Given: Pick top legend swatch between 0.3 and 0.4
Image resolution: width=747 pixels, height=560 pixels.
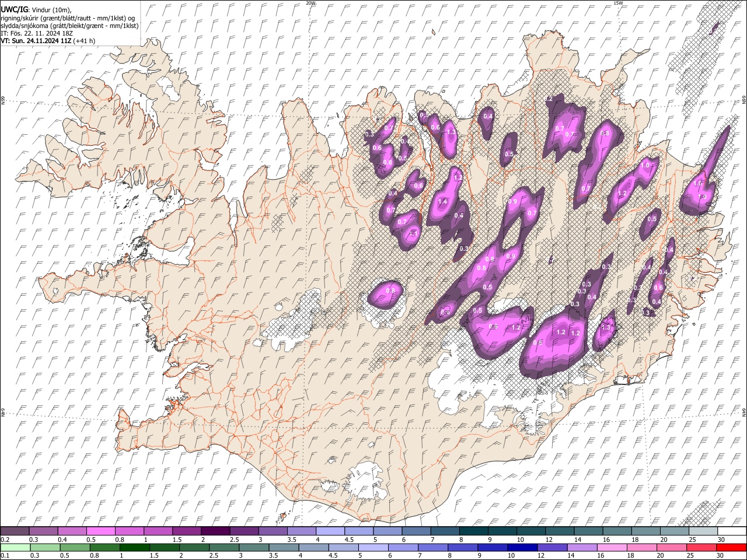Looking at the screenshot, I should 43,531.
